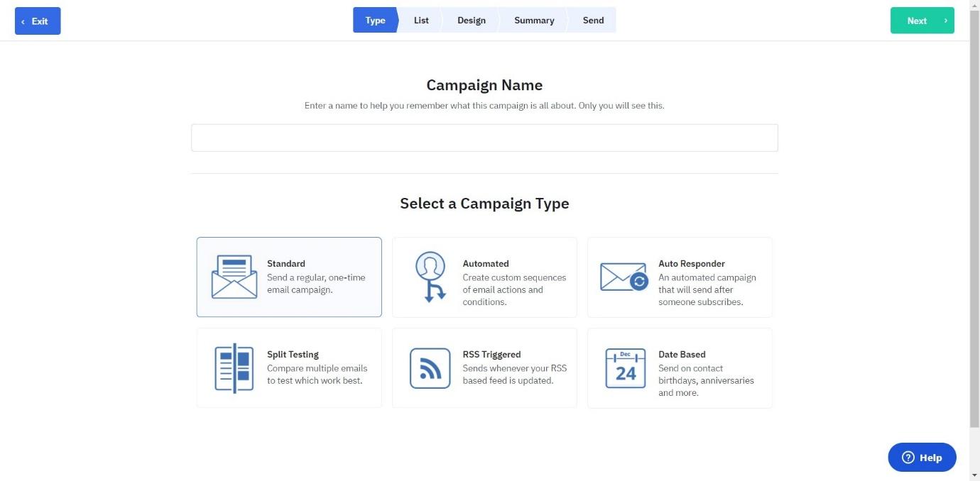The height and width of the screenshot is (481, 980).
Task: Open the Design step tab
Action: (x=472, y=20)
